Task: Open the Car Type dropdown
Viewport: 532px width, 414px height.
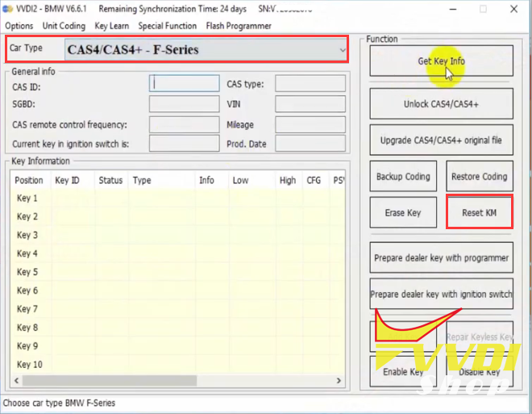Action: (x=206, y=50)
